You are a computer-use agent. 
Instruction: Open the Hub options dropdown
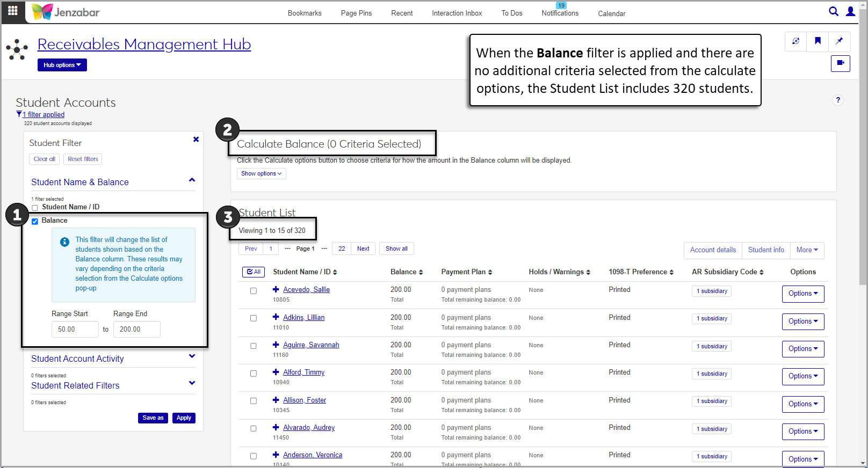[62, 65]
